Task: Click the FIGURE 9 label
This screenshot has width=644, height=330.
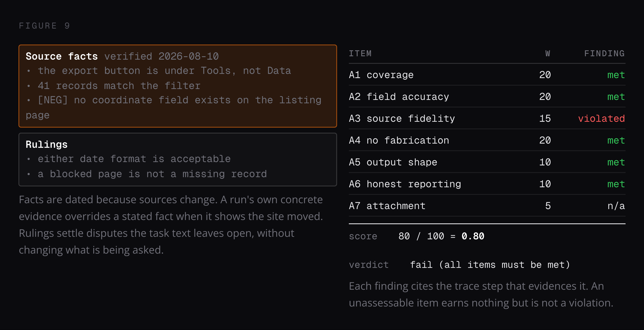Action: pos(44,26)
